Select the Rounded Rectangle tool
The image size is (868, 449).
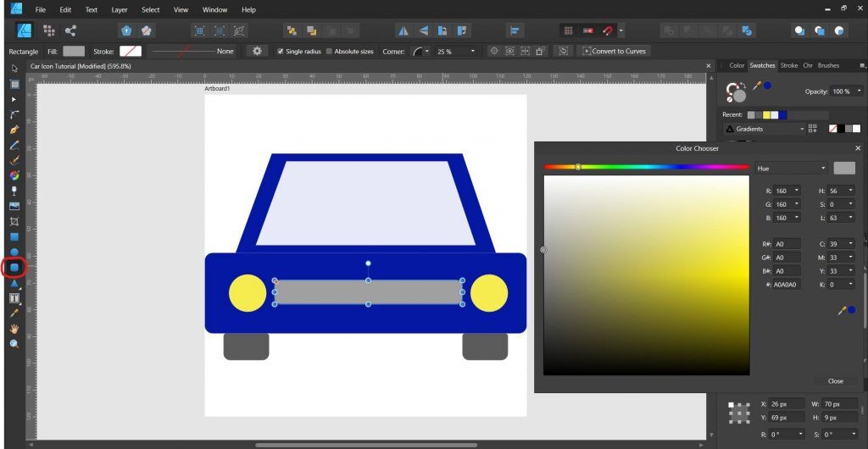tap(14, 268)
